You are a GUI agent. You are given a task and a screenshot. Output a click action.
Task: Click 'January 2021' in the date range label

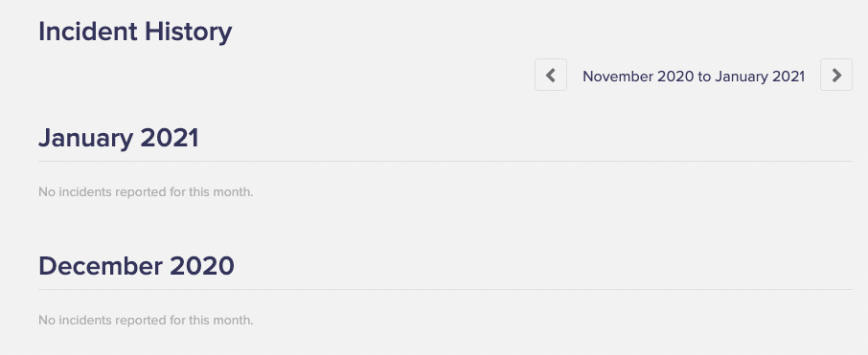760,77
